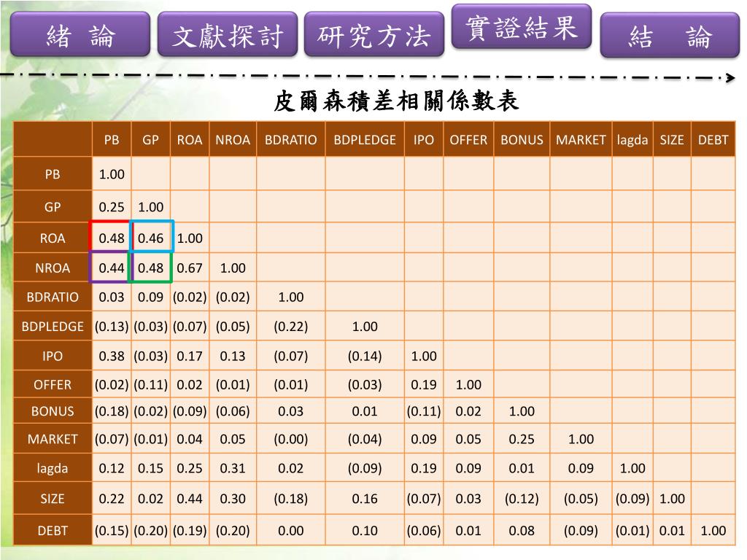This screenshot has height=560, width=747.
Task: Select the NROA–PB cell showing 0.44
Action: pos(112,268)
